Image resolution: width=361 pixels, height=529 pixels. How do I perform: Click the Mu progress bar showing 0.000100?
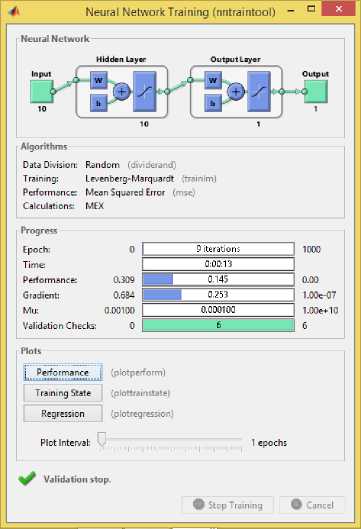point(218,310)
